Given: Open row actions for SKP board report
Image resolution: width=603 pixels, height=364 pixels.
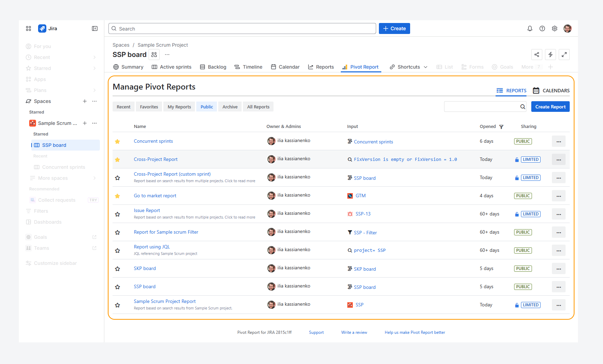Looking at the screenshot, I should [x=559, y=269].
